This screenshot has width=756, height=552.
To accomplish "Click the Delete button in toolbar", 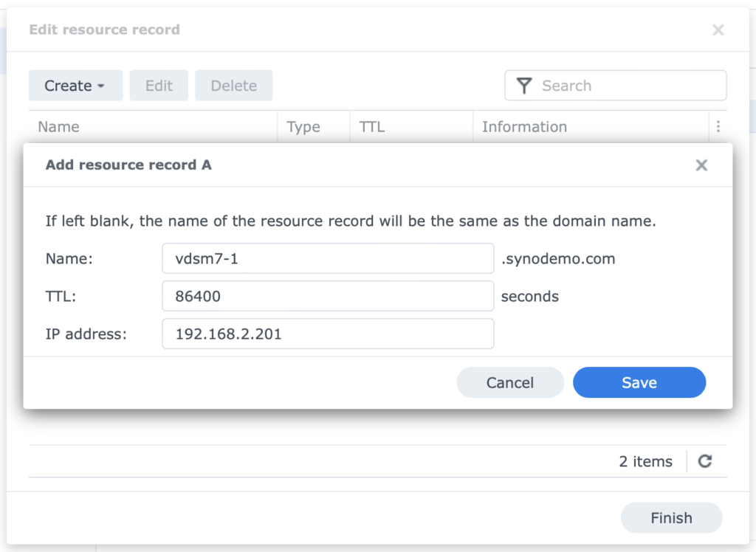I will pyautogui.click(x=233, y=86).
